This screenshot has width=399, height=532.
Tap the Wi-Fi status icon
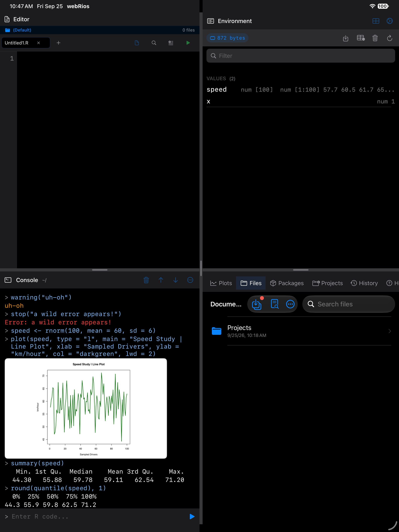pyautogui.click(x=372, y=6)
